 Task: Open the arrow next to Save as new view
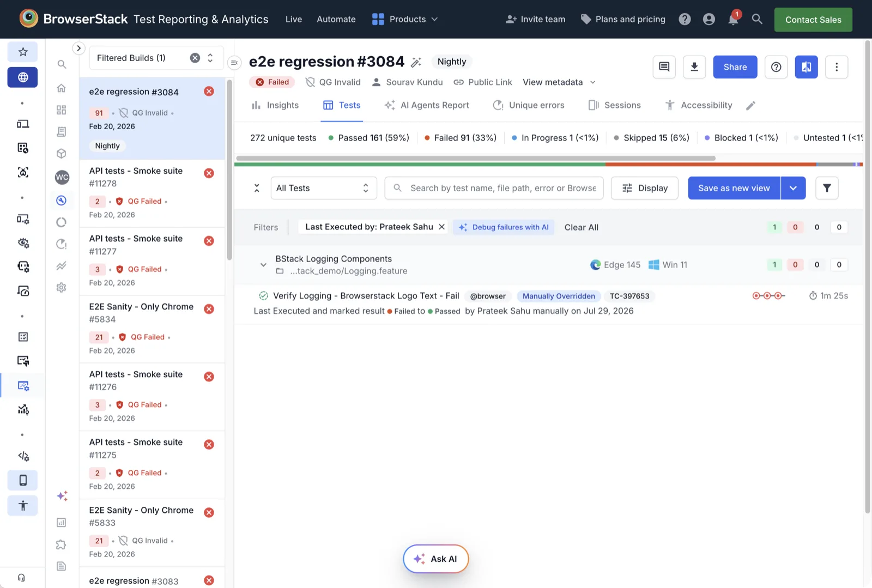pyautogui.click(x=794, y=188)
